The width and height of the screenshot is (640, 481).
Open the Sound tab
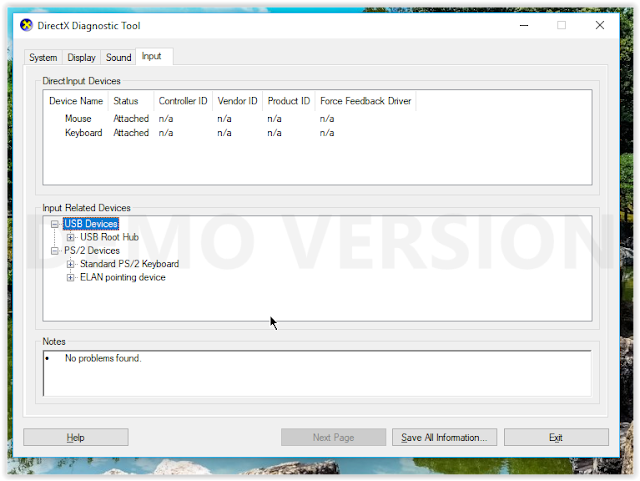coord(118,58)
